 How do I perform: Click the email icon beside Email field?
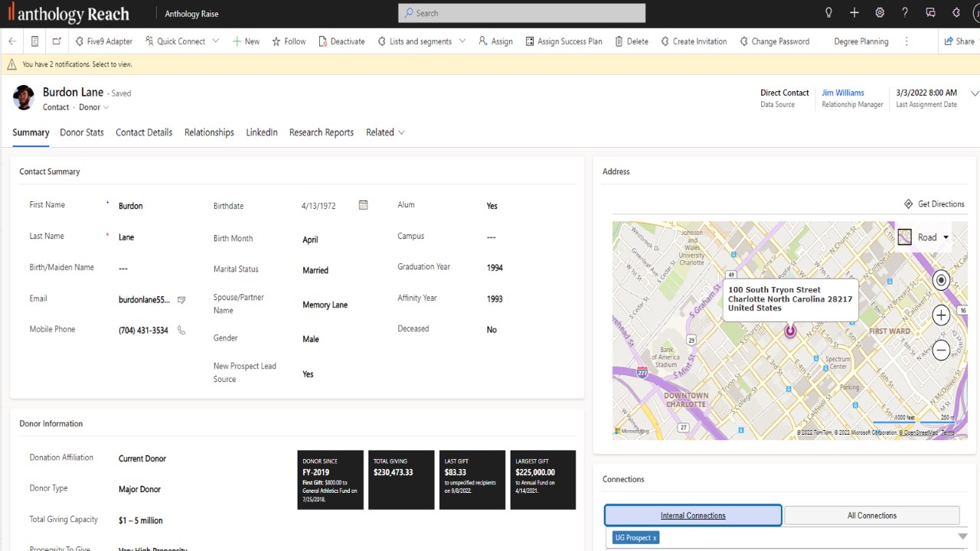coord(181,300)
